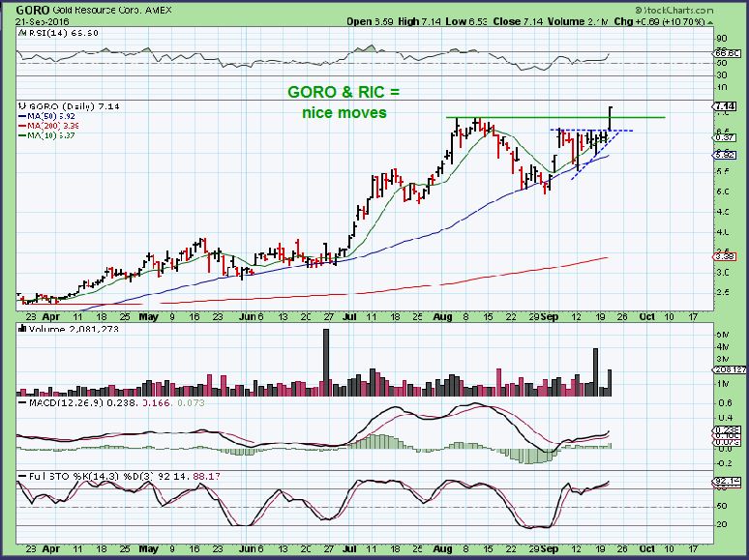Click the line icon before the MACD label
Screen dimensions: 749x560
coord(22,402)
